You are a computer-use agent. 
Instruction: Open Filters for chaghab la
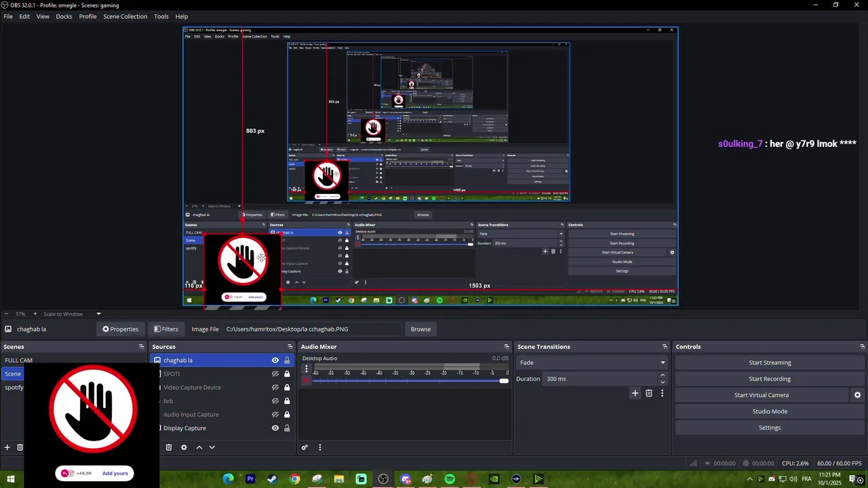(165, 329)
